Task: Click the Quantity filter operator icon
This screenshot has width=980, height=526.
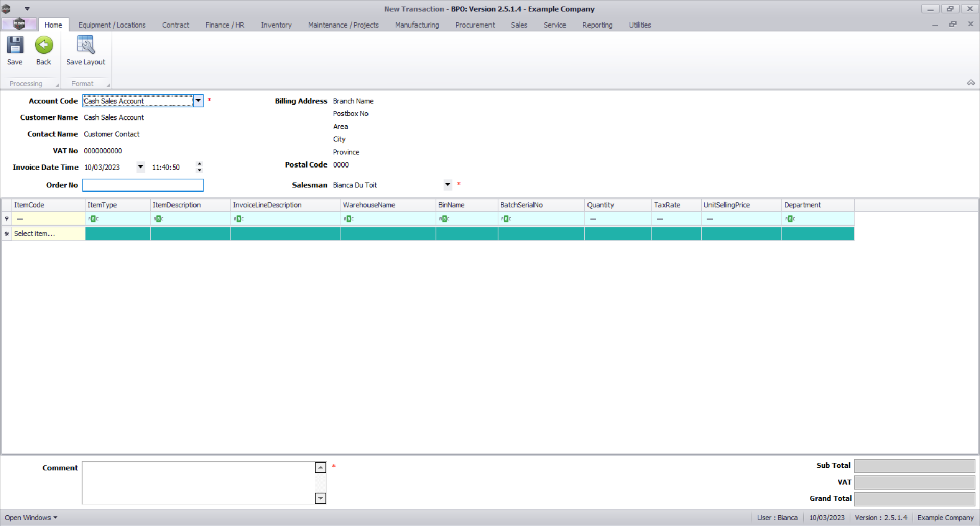Action: pos(593,219)
